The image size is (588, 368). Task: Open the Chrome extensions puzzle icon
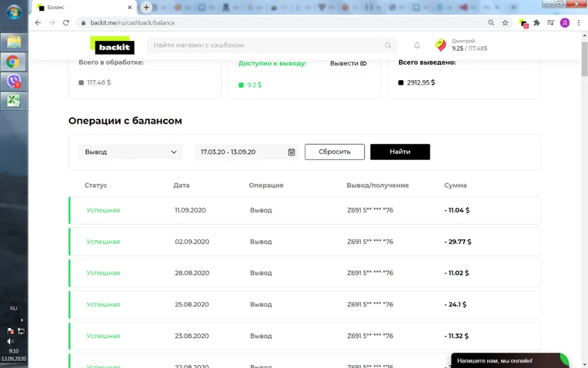tap(537, 22)
